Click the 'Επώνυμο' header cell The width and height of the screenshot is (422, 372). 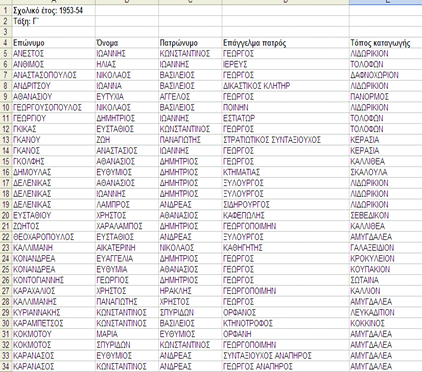[x=53, y=43]
